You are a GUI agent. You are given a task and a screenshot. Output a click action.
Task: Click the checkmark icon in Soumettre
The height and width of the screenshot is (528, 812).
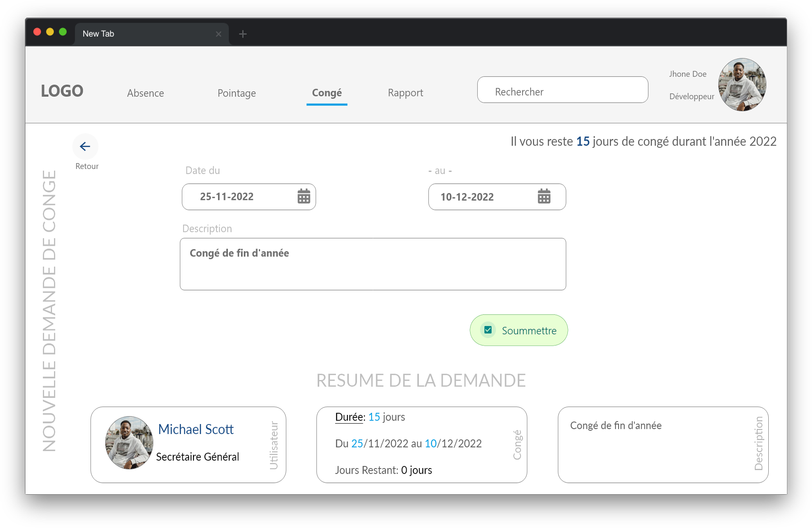[x=488, y=330]
